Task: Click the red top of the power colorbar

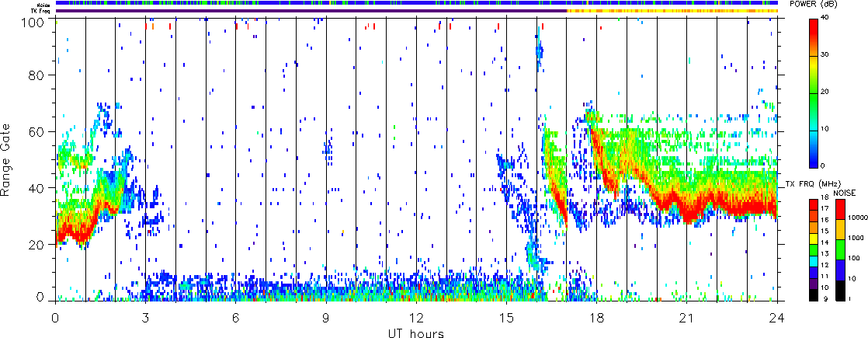Action: (x=815, y=25)
